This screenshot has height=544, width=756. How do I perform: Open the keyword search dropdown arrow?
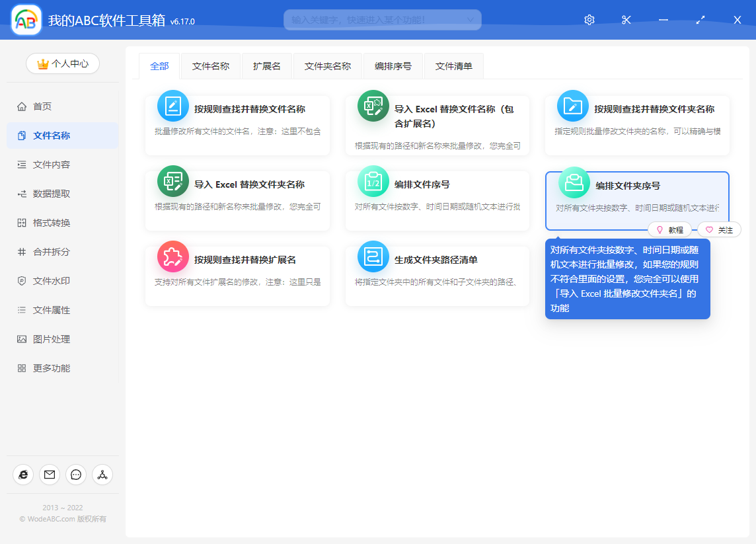click(x=471, y=20)
